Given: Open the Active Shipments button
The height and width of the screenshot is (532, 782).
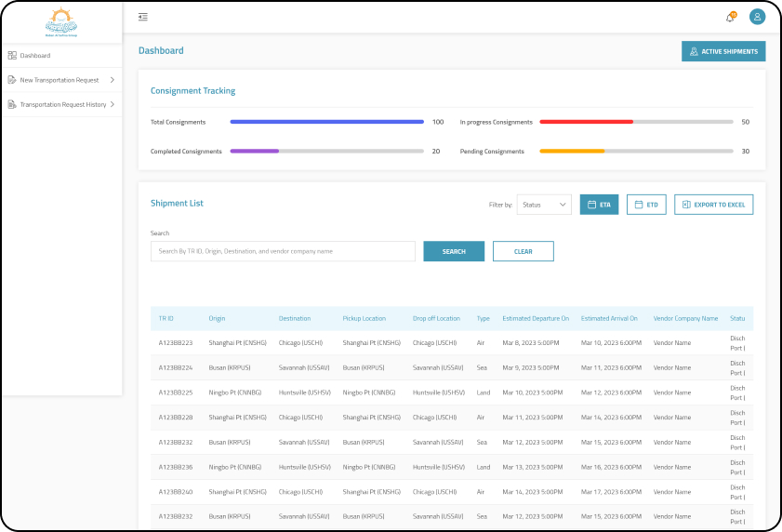Looking at the screenshot, I should (723, 51).
